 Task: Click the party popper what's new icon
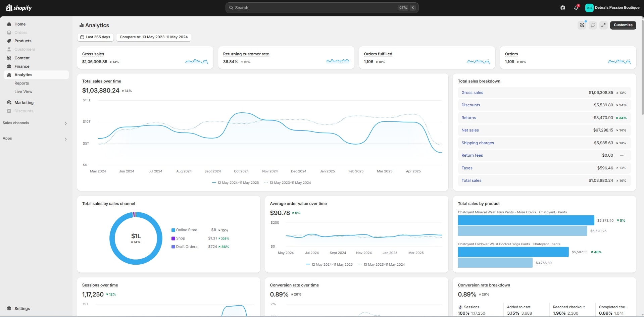[x=582, y=25]
